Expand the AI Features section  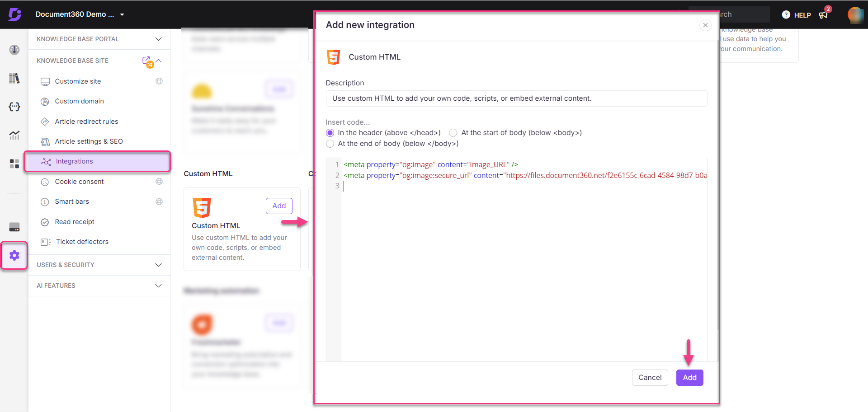[158, 286]
